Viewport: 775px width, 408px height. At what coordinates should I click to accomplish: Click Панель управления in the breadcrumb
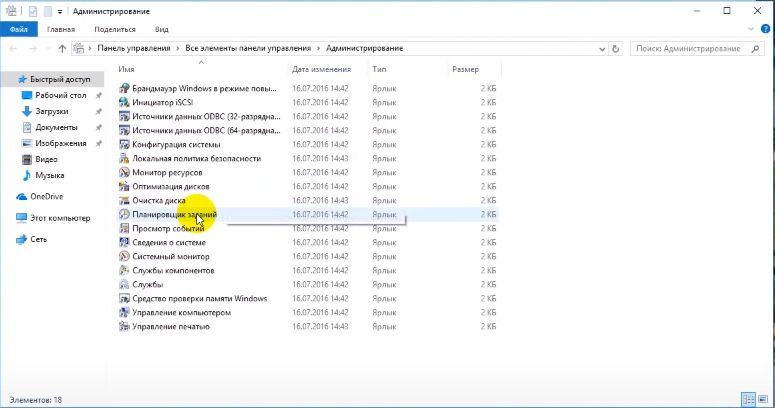tap(133, 48)
